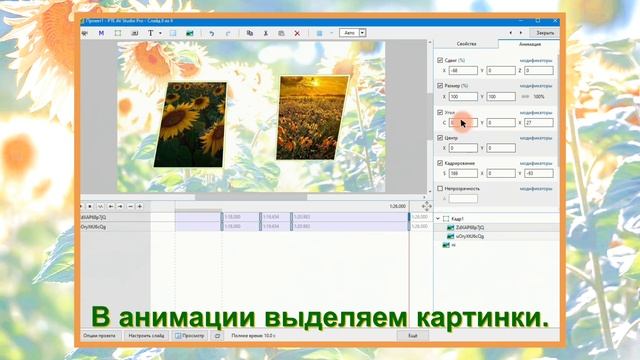Screen dimensions: 640x360
Task: Add a Frame object via toolbar
Action: click(x=118, y=33)
